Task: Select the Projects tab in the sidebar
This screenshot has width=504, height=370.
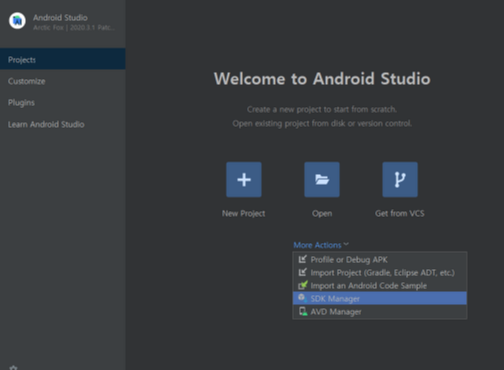Action: tap(63, 59)
